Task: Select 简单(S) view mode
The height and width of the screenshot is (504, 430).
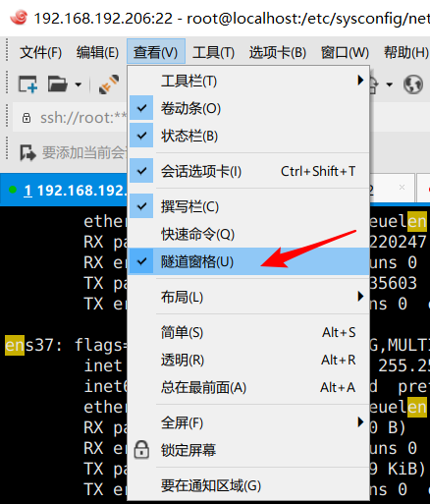Action: (x=249, y=332)
